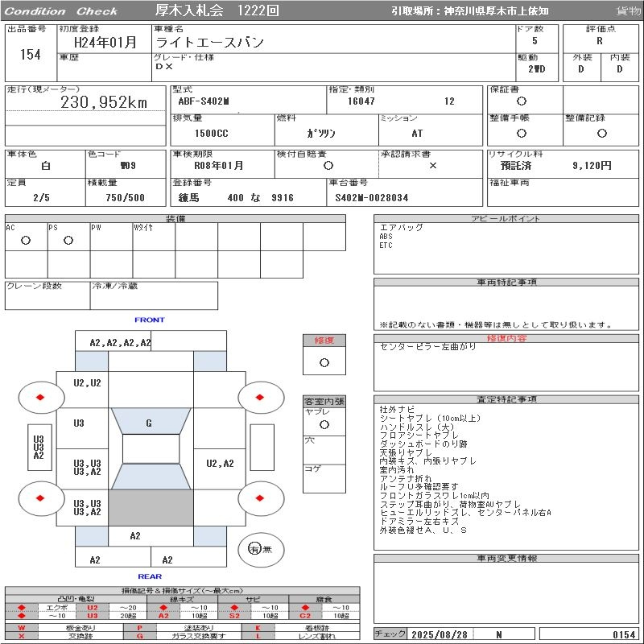Click the circle mark under PS equipment

pyautogui.click(x=68, y=240)
